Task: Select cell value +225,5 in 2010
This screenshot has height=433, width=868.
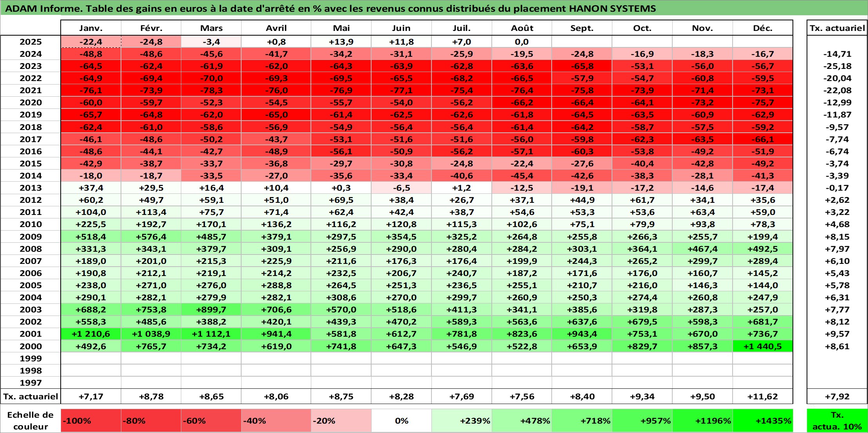Action: 91,224
